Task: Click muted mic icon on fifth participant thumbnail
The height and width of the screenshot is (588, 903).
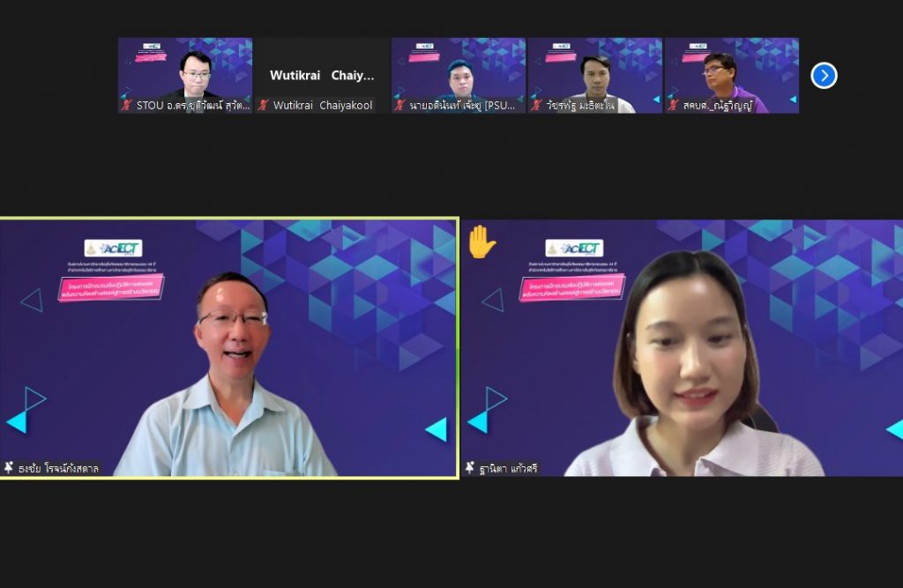Action: point(673,105)
